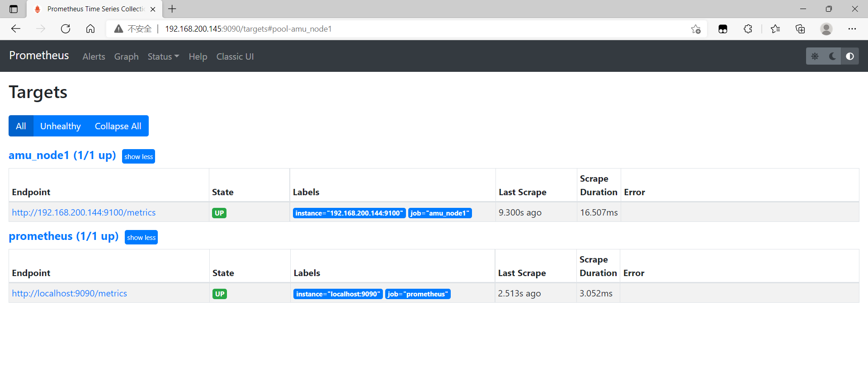This screenshot has width=868, height=366.
Task: Click the browser forward arrow
Action: click(41, 29)
